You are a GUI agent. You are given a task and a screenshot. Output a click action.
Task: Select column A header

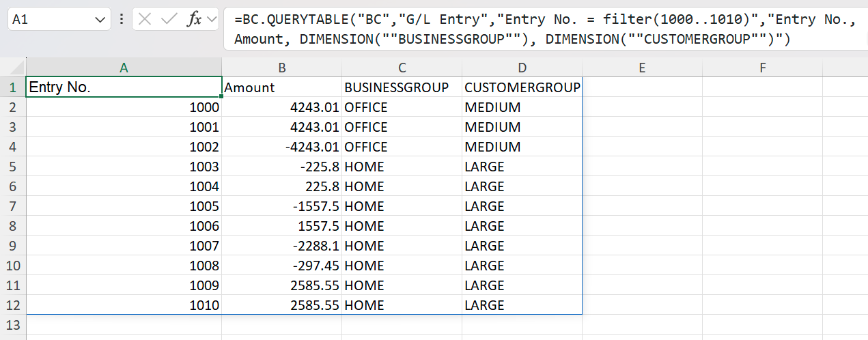pyautogui.click(x=124, y=68)
